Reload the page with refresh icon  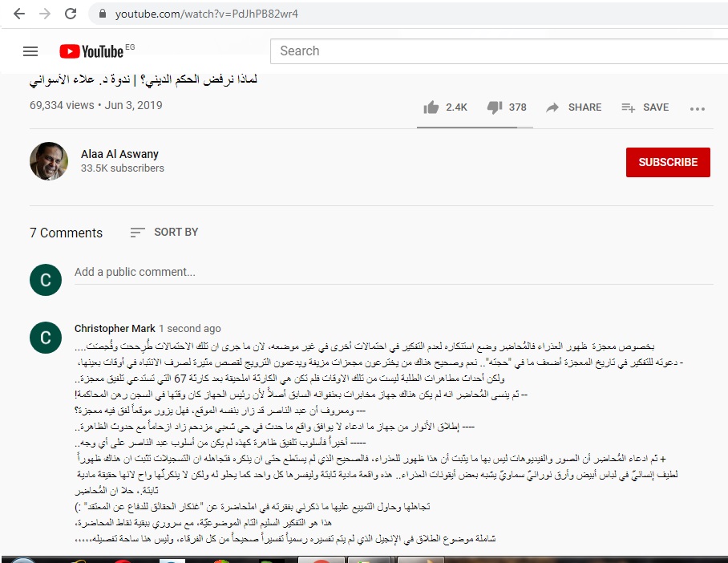[71, 14]
